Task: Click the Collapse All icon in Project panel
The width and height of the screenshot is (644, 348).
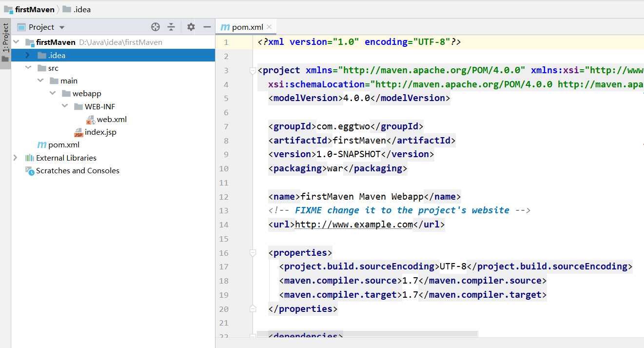Action: click(171, 27)
